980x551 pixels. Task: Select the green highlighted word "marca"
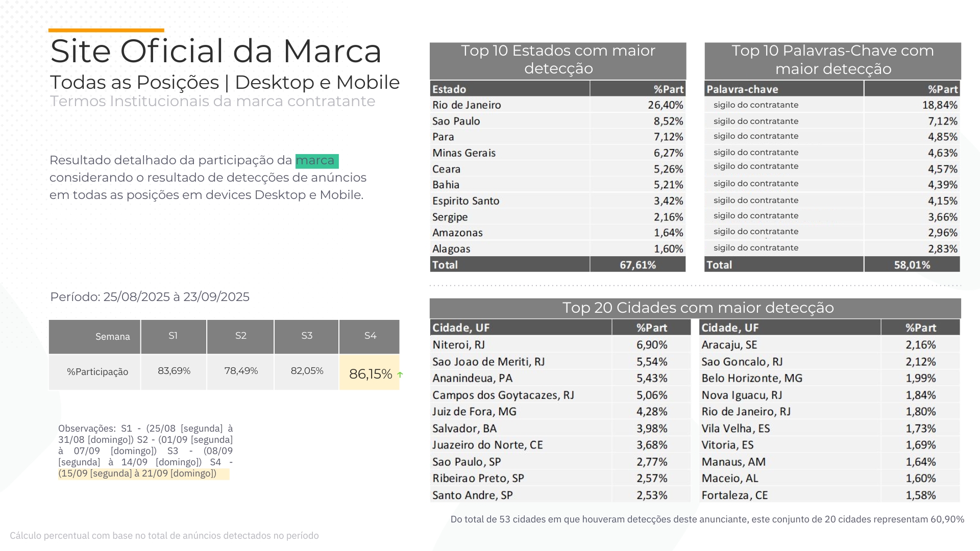(x=316, y=161)
